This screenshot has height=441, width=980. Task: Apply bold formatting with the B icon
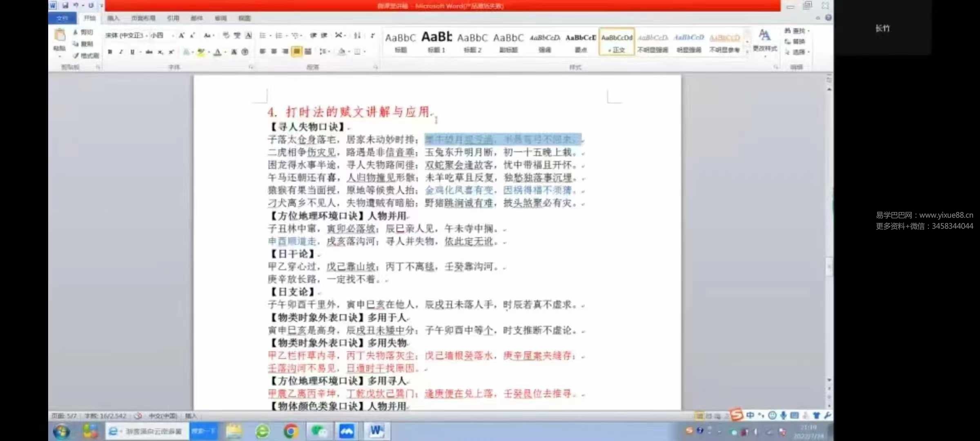click(x=109, y=51)
